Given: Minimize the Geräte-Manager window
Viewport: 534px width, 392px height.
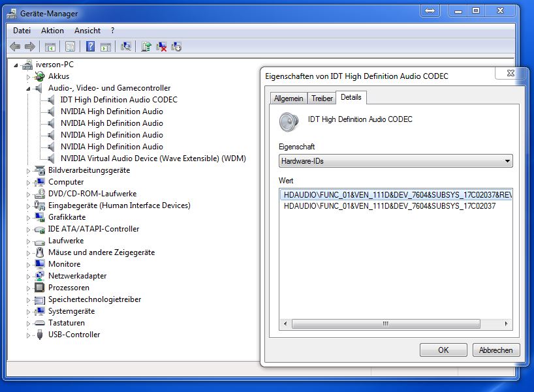Looking at the screenshot, I should pos(458,11).
